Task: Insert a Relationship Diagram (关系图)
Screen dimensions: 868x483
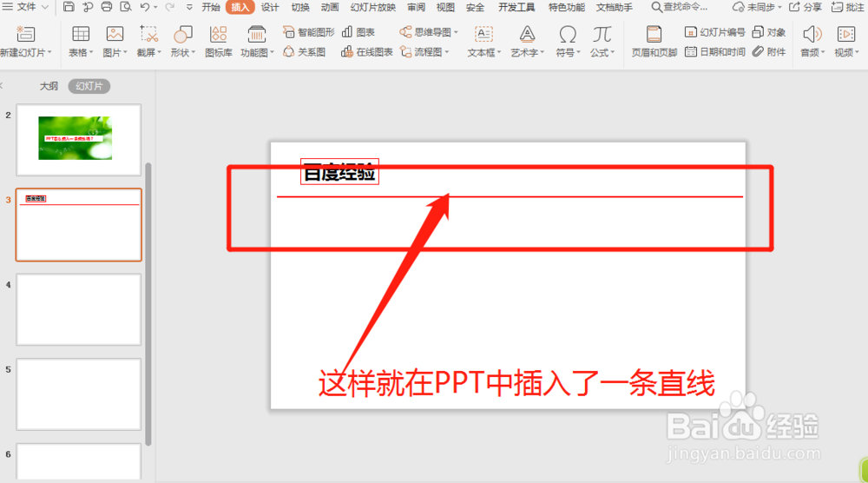Action: (x=304, y=52)
